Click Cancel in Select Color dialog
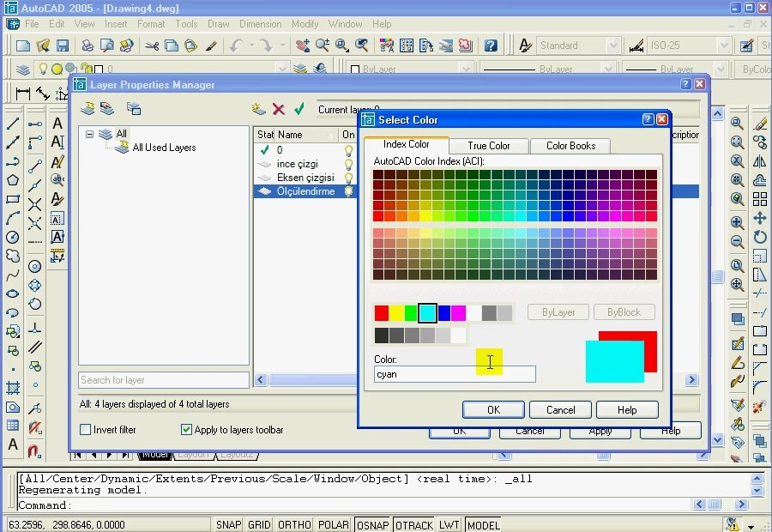This screenshot has height=532, width=772. click(560, 410)
